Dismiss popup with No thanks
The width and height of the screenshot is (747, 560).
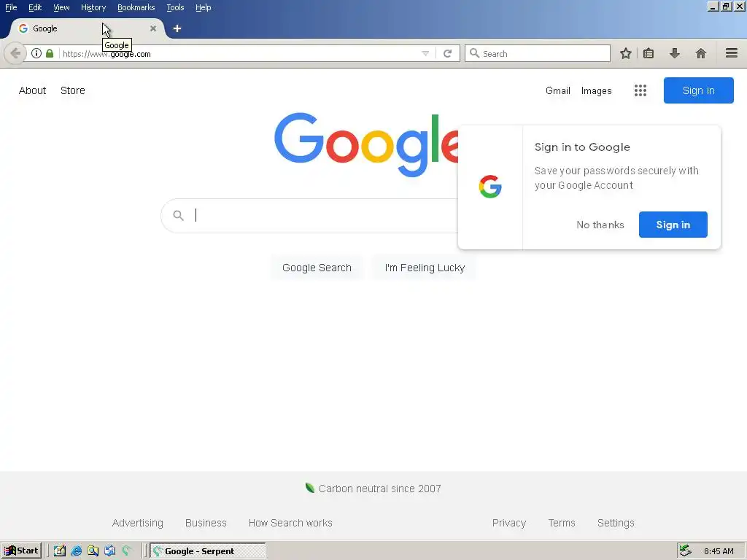(600, 225)
